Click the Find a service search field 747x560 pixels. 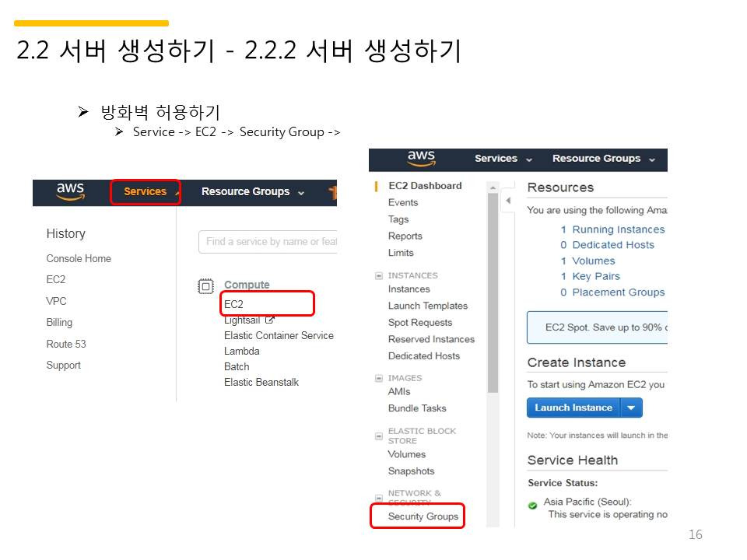(x=268, y=241)
